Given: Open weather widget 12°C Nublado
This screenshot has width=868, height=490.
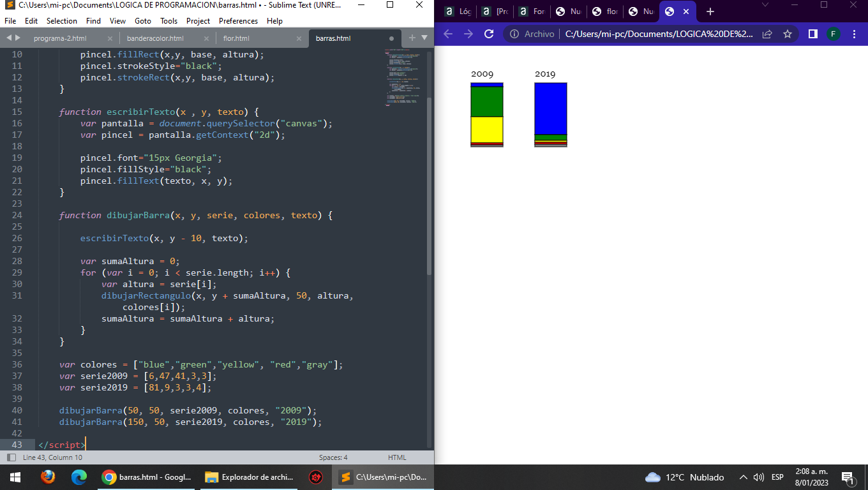Looking at the screenshot, I should tap(685, 477).
